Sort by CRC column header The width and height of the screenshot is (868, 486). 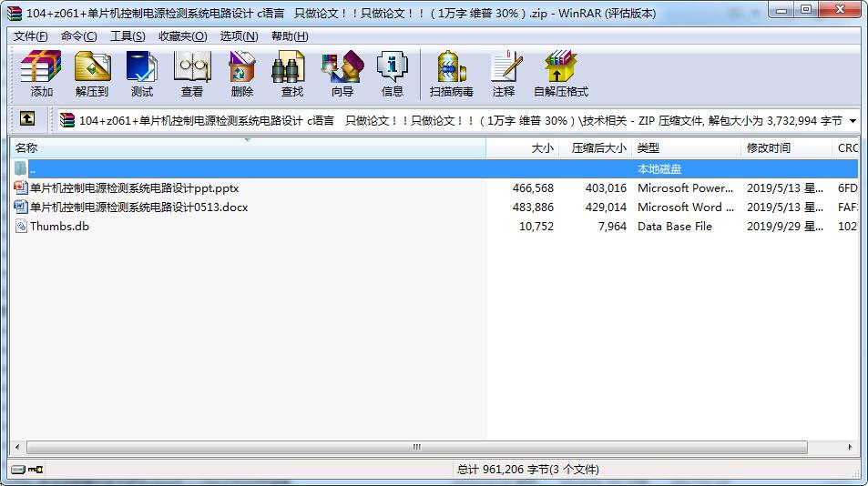coord(845,148)
